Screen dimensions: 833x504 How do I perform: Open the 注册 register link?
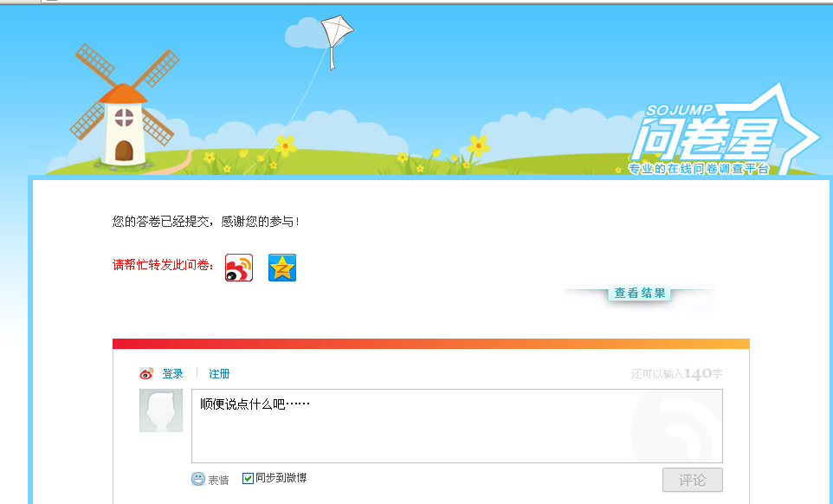click(219, 374)
